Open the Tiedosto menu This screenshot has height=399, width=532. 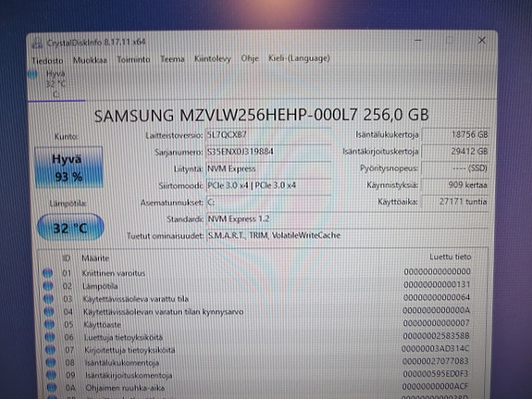click(47, 61)
